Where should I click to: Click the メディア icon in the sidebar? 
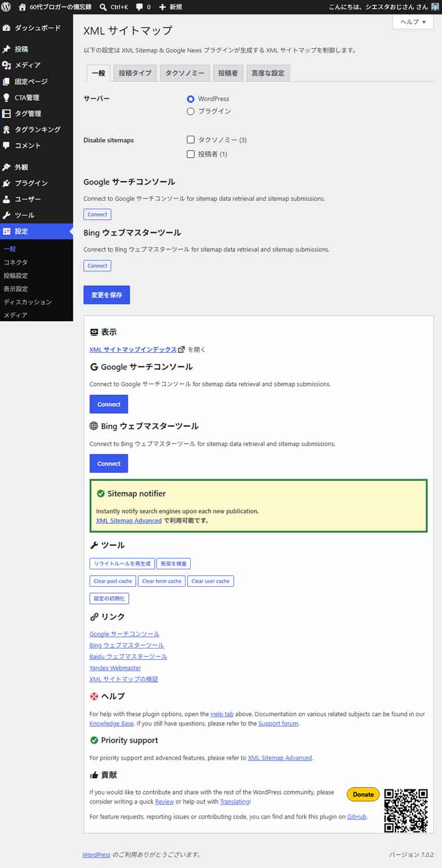pyautogui.click(x=6, y=65)
